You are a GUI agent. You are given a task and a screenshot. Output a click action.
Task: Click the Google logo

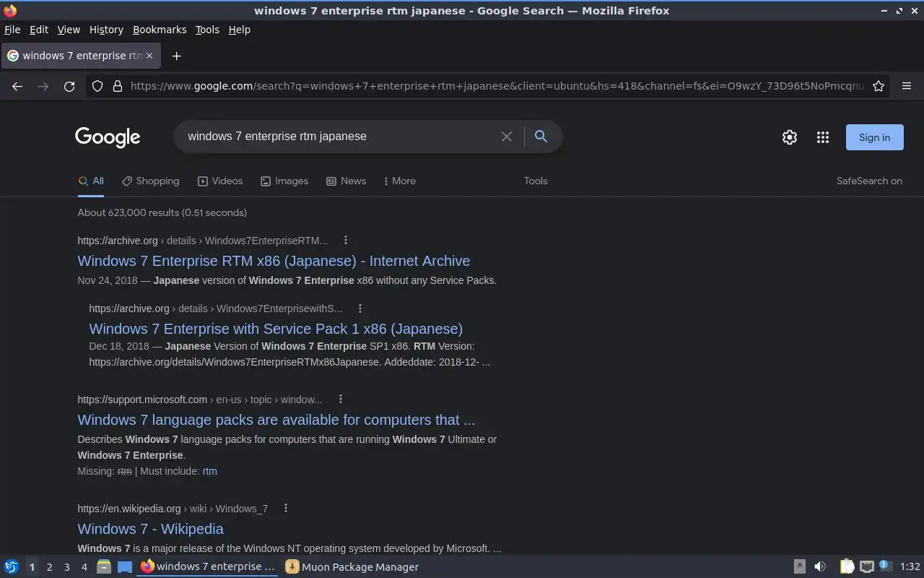[x=108, y=137]
